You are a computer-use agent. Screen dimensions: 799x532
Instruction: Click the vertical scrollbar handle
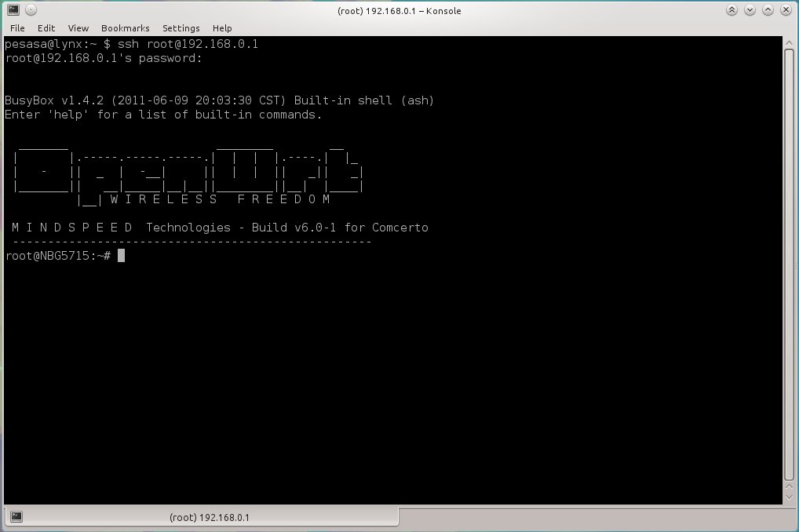click(789, 265)
